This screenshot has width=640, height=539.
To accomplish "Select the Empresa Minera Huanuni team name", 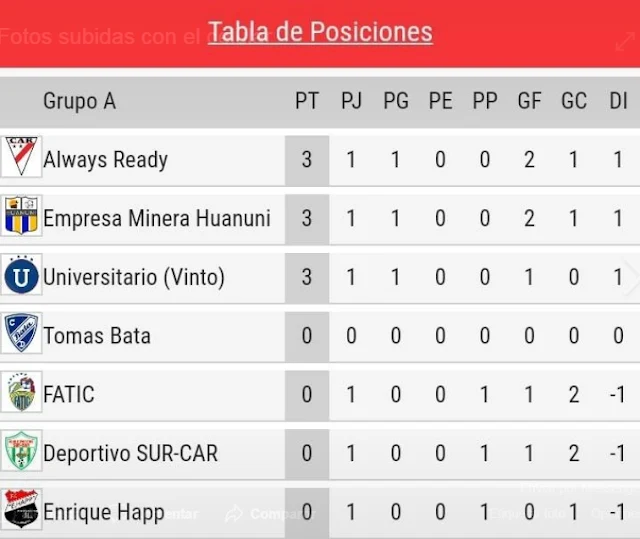I will (157, 218).
